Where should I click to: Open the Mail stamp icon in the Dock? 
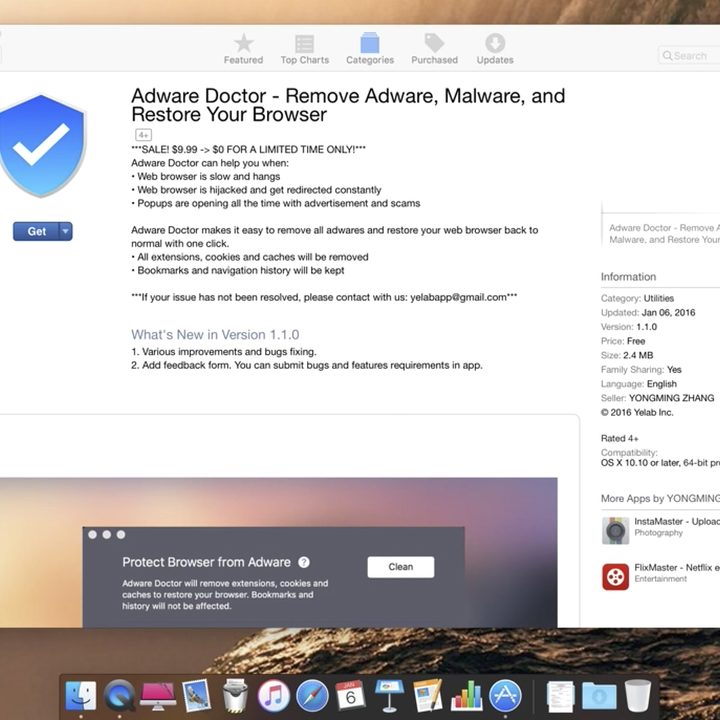(x=197, y=696)
